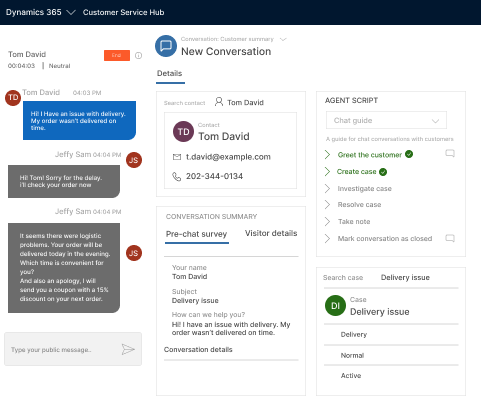Click the Conversation details heading
Screen dimensions: 481x399
(x=198, y=350)
